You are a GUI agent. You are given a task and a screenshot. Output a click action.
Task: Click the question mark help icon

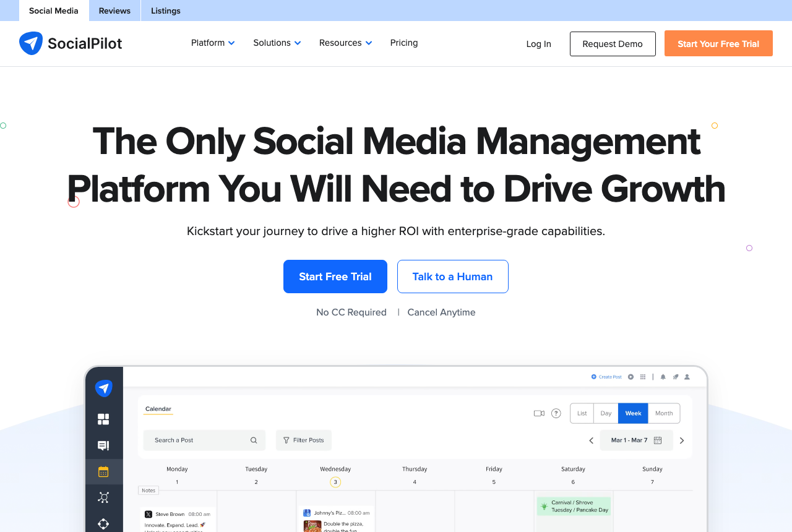click(556, 413)
